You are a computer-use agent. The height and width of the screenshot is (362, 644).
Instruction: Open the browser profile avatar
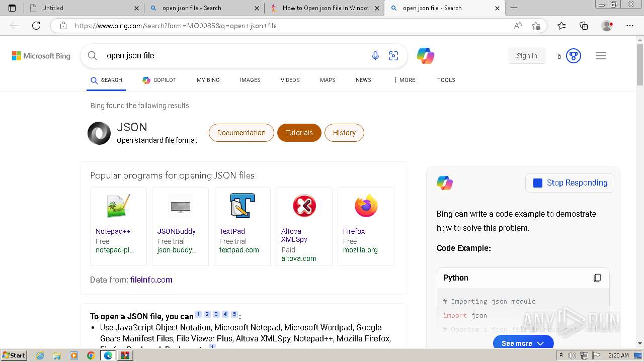point(607,26)
